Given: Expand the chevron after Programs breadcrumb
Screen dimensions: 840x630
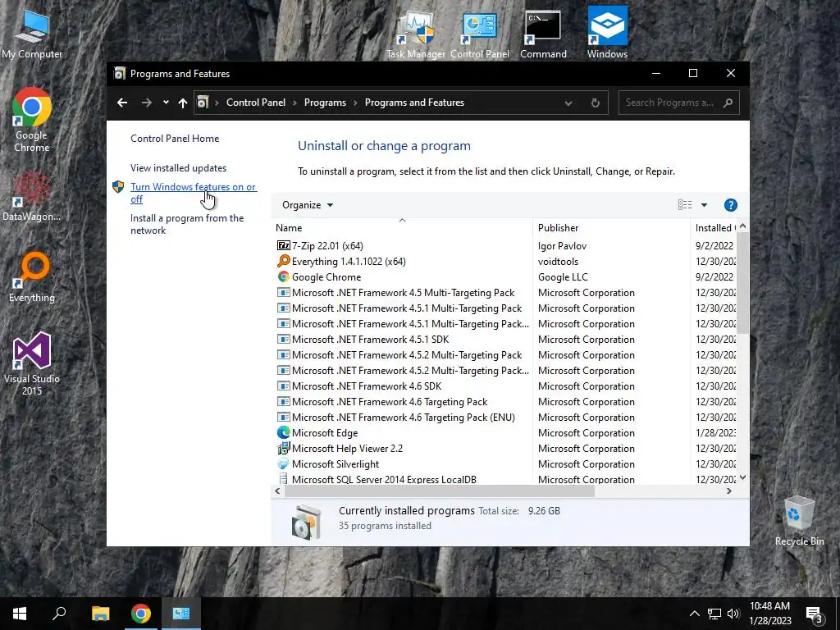Looking at the screenshot, I should pos(355,103).
